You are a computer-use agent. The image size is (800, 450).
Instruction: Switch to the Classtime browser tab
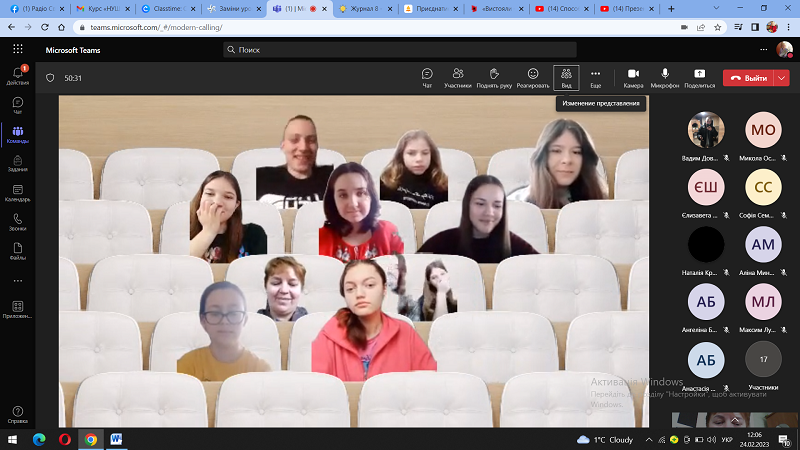[168, 8]
